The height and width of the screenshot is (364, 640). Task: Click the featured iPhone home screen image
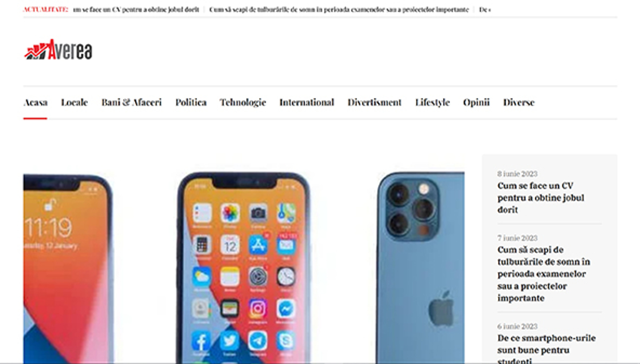click(243, 267)
